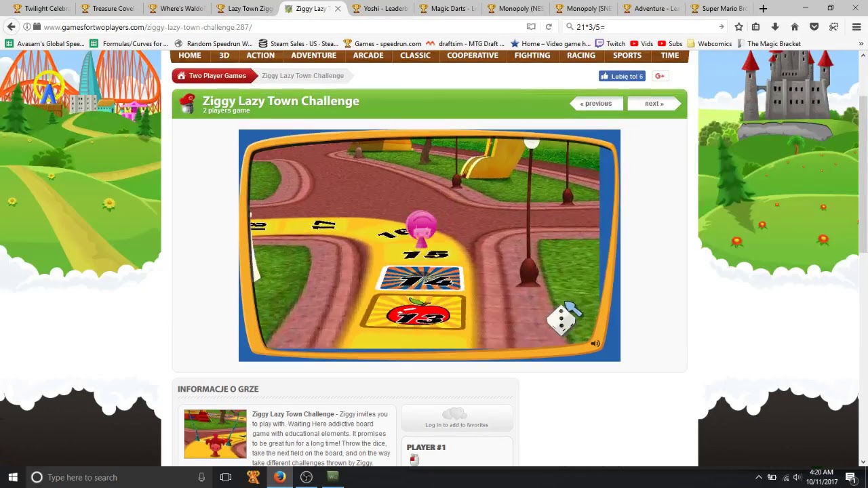Open the Firefox hamburger menu

pos(856,27)
